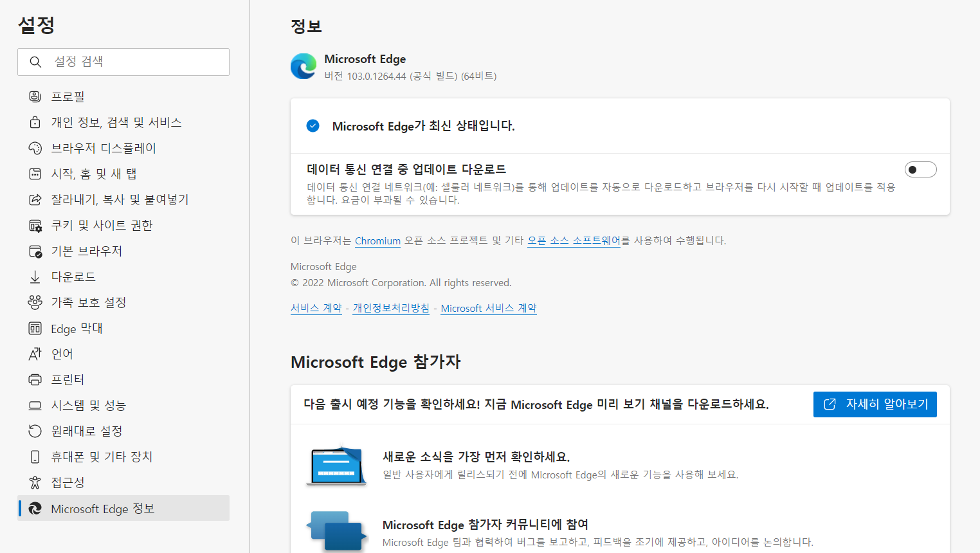Click 새로운 소식을 가장 먼저 확인하세요 heading
980x553 pixels.
pos(476,457)
